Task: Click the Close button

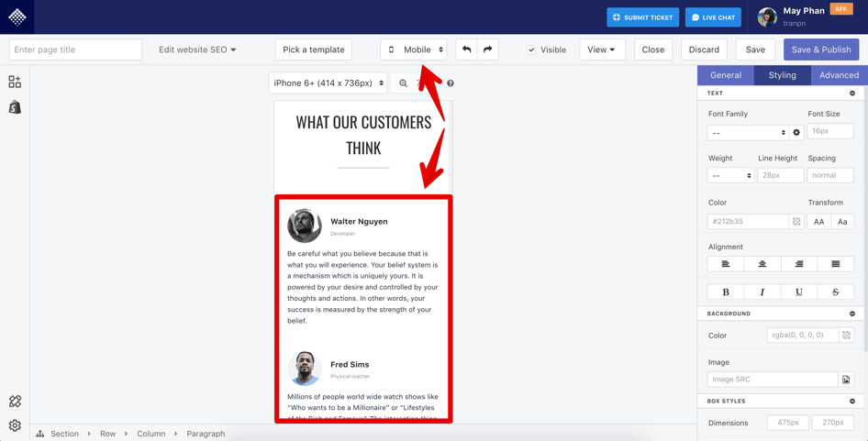Action: [653, 50]
